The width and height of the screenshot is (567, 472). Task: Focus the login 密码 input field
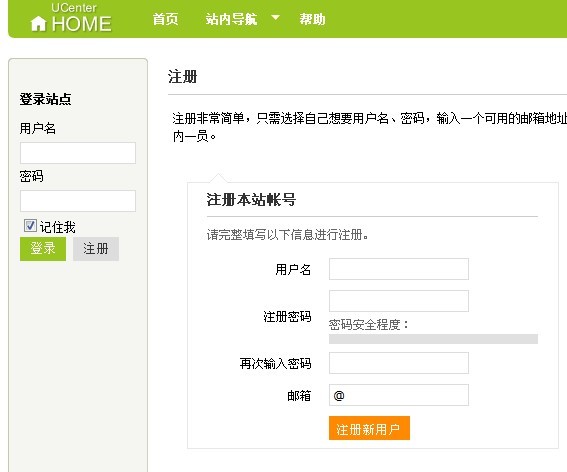78,201
